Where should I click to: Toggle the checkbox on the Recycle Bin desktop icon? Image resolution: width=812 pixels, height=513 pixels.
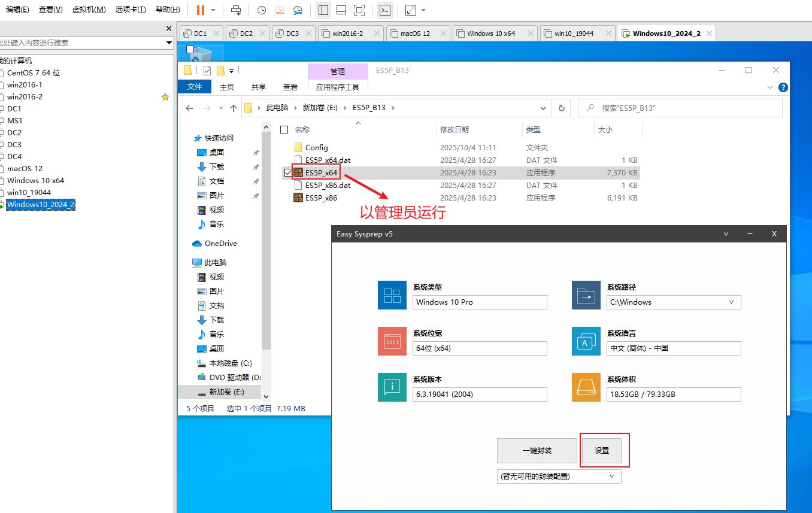(190, 49)
